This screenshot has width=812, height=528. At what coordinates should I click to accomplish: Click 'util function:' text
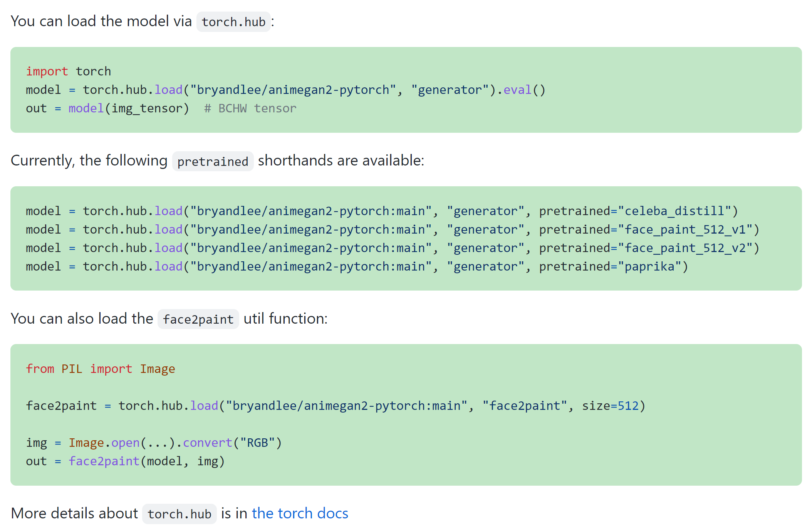(x=285, y=319)
